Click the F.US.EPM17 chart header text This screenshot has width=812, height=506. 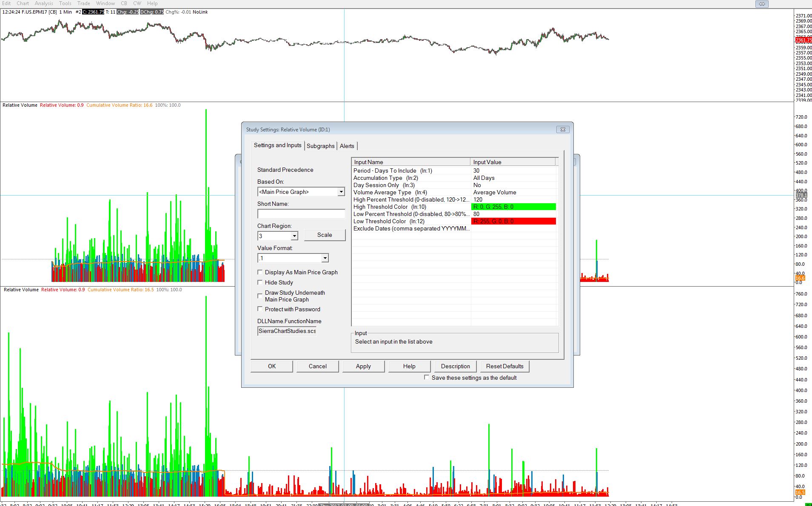(x=39, y=12)
